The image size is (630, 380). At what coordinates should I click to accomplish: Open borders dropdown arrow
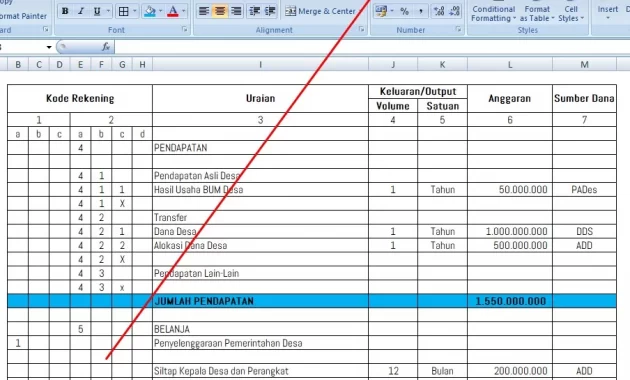[x=135, y=11]
